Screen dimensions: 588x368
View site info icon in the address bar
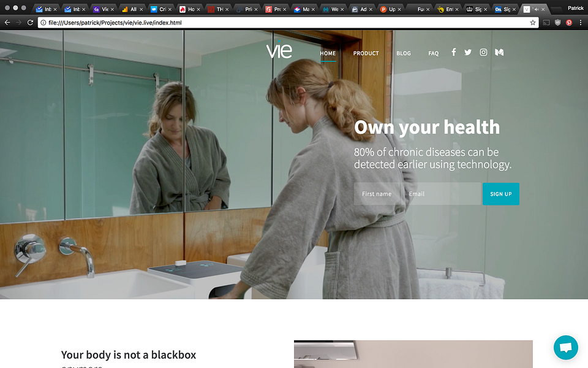[43, 23]
